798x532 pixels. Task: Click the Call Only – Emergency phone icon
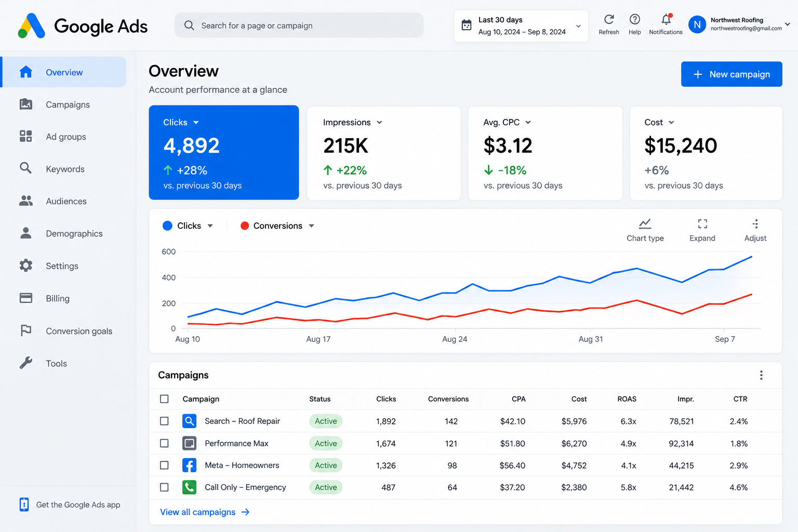(x=190, y=487)
